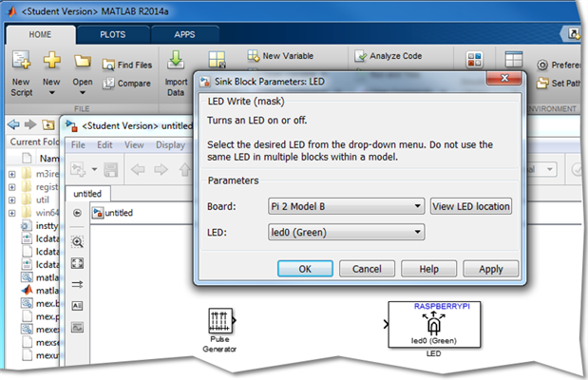588x380 pixels.
Task: Click Simulink forward arrow in toolbar
Action: [x=161, y=169]
